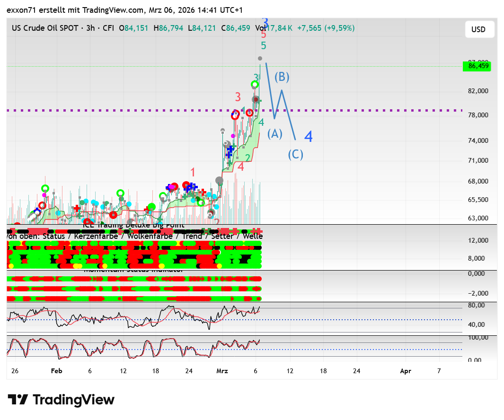The height and width of the screenshot is (420, 504).
Task: Open the 3h interval label in the legend
Action: (89, 28)
